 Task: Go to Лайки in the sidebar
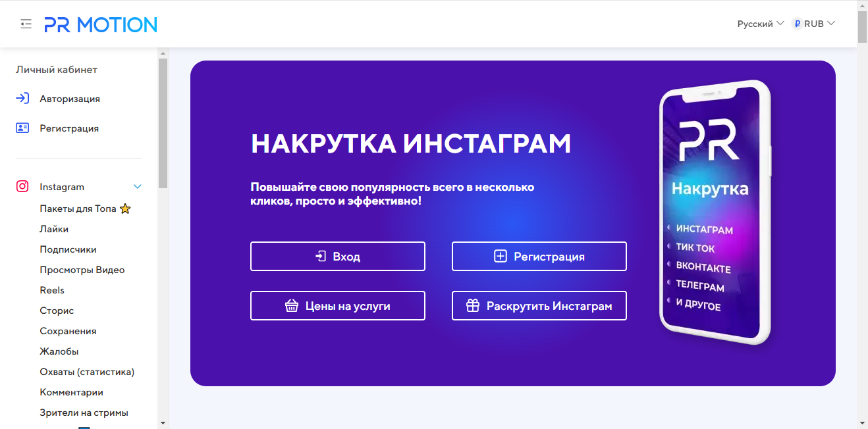[54, 229]
